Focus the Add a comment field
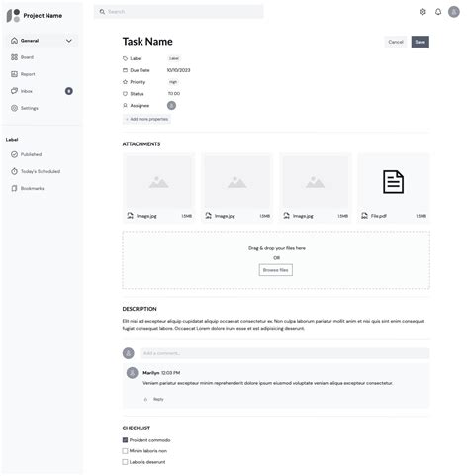The width and height of the screenshot is (469, 476). (x=285, y=353)
